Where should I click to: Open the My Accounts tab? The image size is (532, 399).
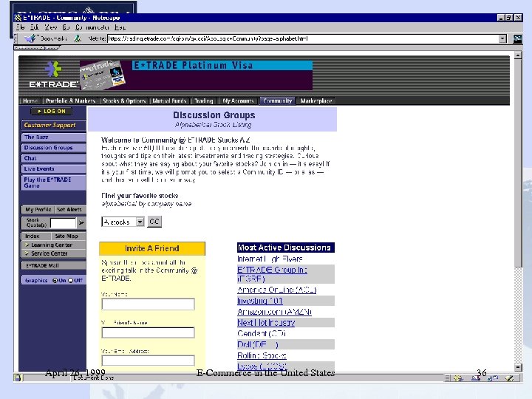click(x=238, y=100)
